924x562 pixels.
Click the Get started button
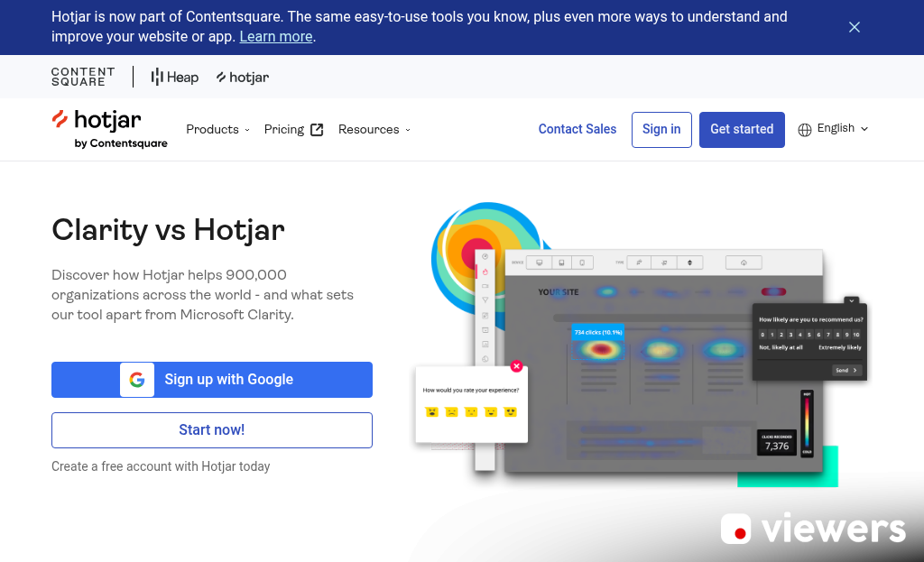point(742,129)
